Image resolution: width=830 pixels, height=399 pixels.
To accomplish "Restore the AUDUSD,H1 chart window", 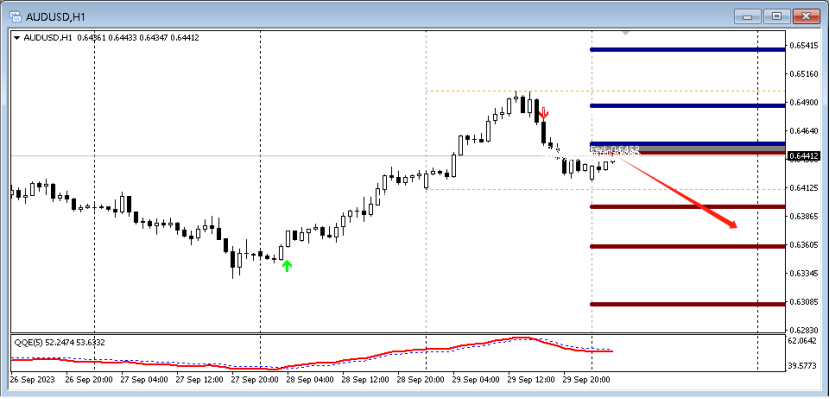I will pos(777,16).
